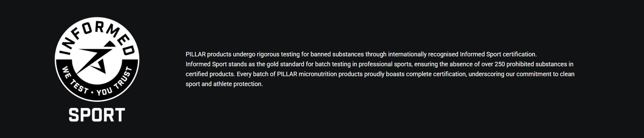The image size is (644, 138).
Task: Click the SPORT wordmark below the badge
Action: [97, 115]
